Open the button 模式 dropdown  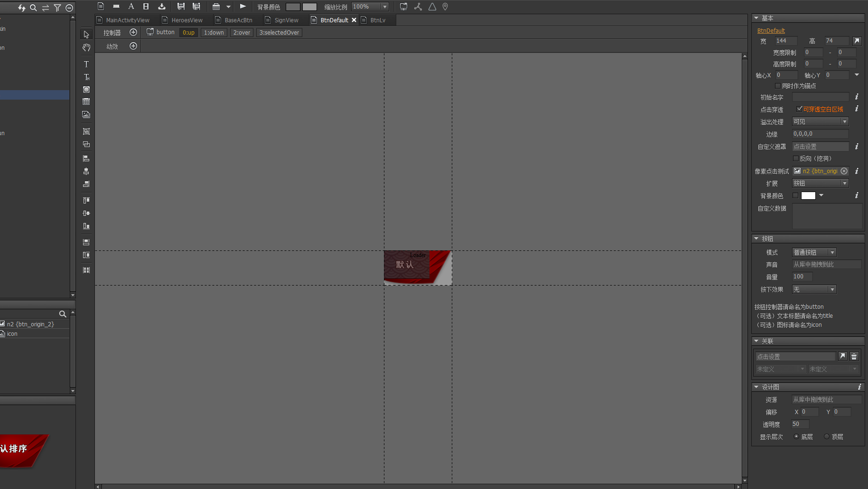pyautogui.click(x=814, y=252)
